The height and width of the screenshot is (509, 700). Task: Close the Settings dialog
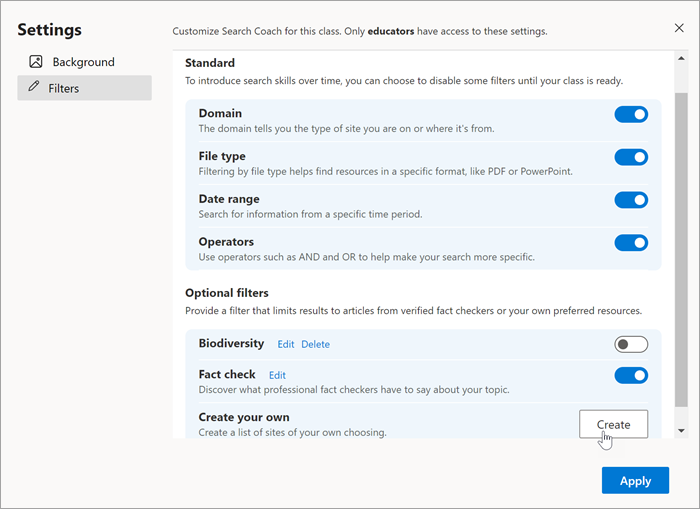pyautogui.click(x=679, y=28)
